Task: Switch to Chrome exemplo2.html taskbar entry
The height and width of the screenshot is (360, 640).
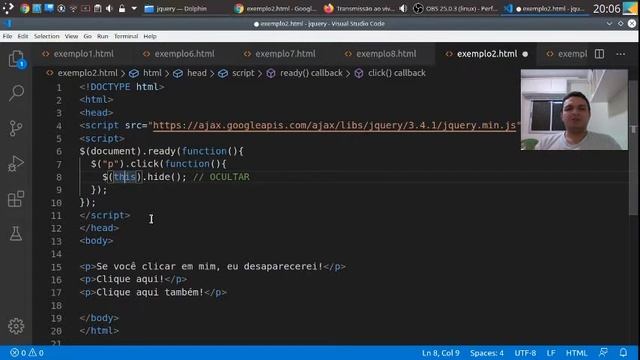Action: 276,9
